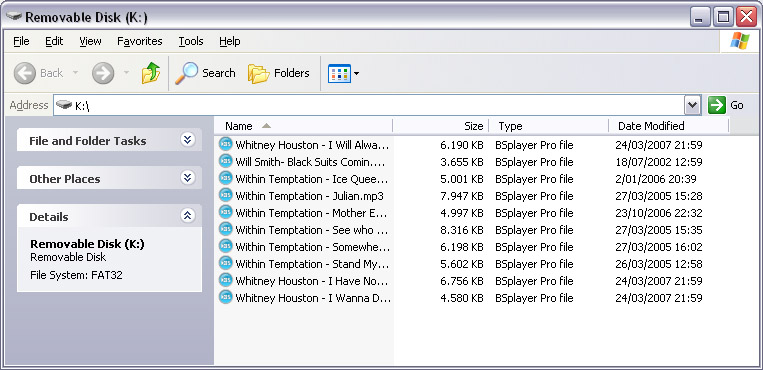Open the View menu
763x370 pixels.
click(90, 41)
